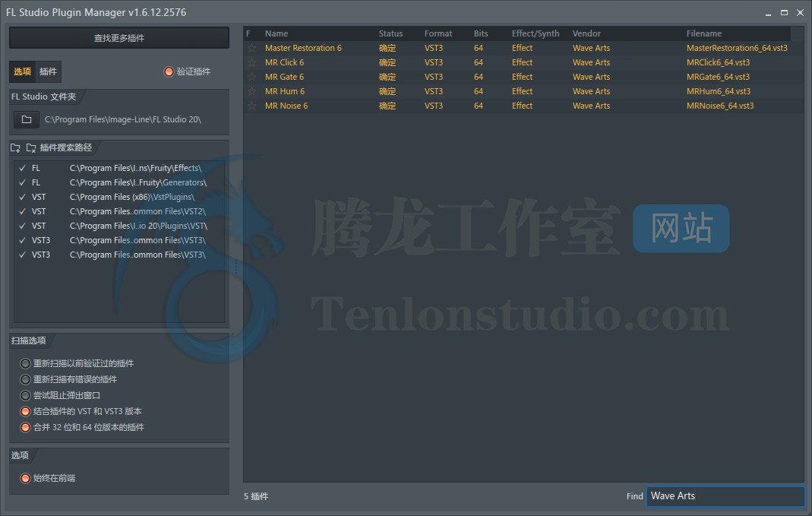Screen dimensions: 812x516
Task: Sort by the Vendor column header
Action: tap(586, 33)
